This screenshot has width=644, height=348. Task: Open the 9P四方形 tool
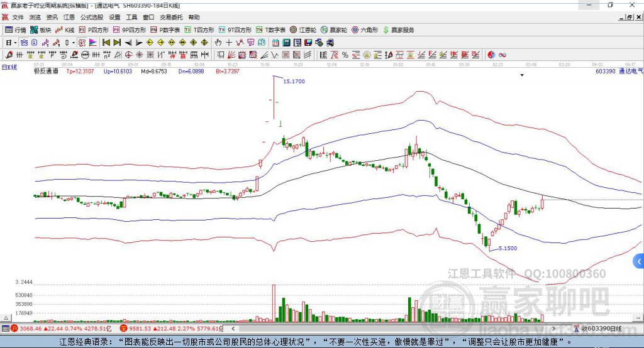coord(130,30)
